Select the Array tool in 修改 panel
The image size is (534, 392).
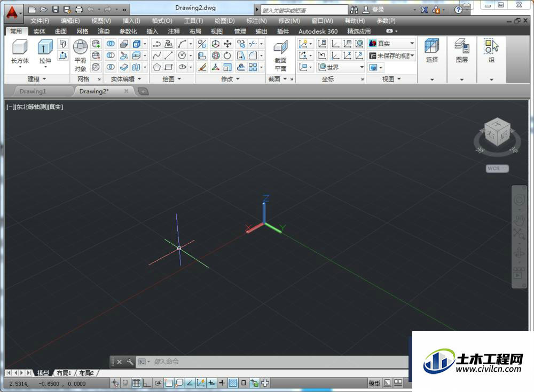tap(253, 67)
